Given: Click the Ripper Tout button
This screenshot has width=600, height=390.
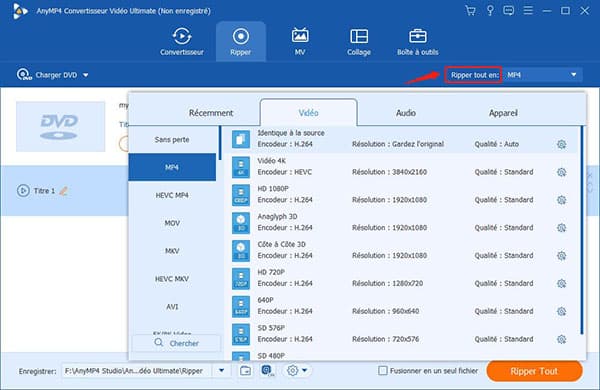Looking at the screenshot, I should tap(534, 371).
